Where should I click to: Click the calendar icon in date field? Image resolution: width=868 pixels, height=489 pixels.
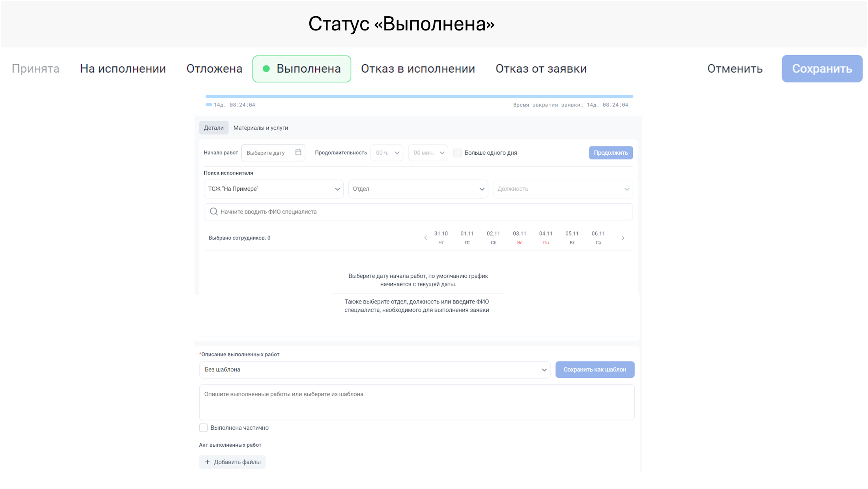point(298,152)
